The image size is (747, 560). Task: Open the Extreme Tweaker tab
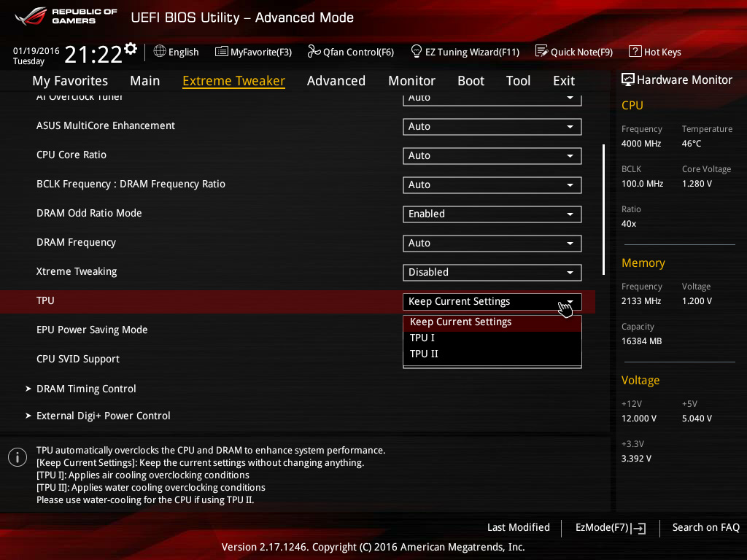(x=234, y=81)
